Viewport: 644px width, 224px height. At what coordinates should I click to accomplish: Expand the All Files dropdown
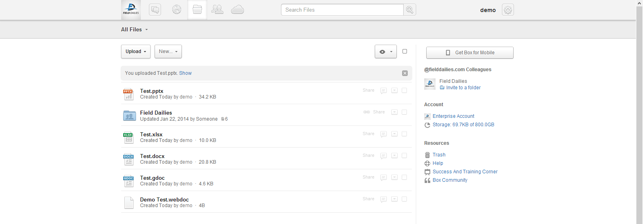click(134, 29)
